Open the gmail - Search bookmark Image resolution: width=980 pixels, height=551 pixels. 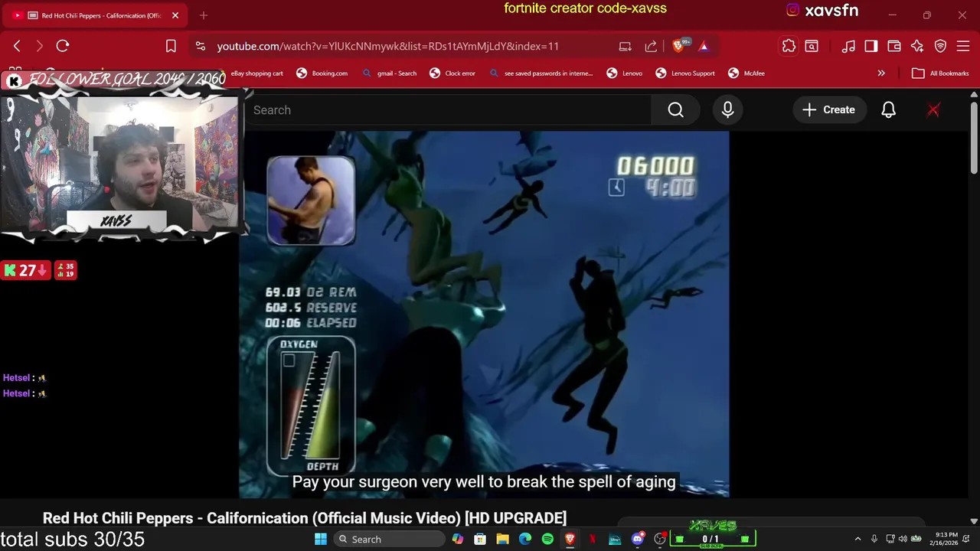pos(389,73)
